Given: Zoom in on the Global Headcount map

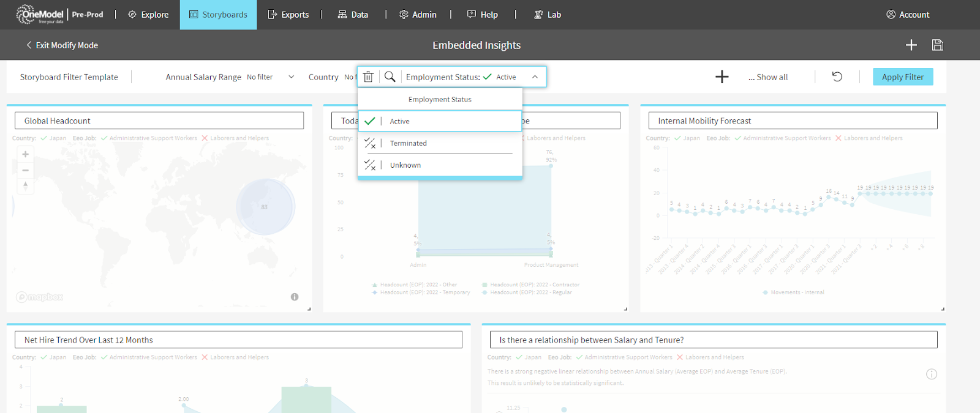Looking at the screenshot, I should (x=25, y=155).
